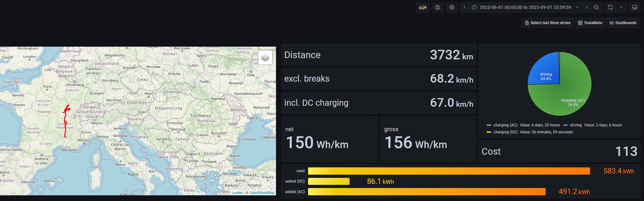Click the incl. DC charging label

click(x=316, y=103)
